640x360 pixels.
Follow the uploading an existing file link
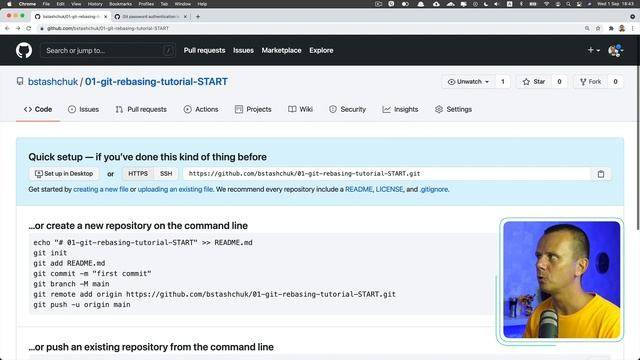coord(175,189)
